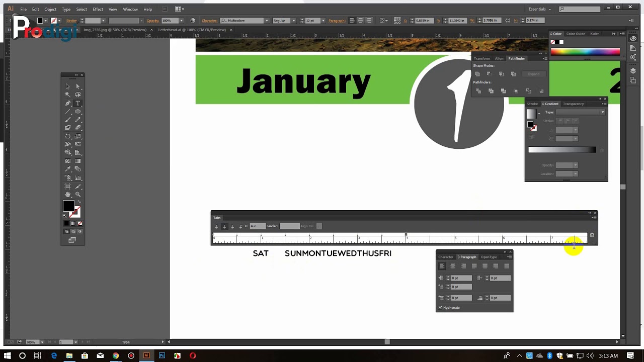
Task: Select the Scale tool
Action: (78, 136)
